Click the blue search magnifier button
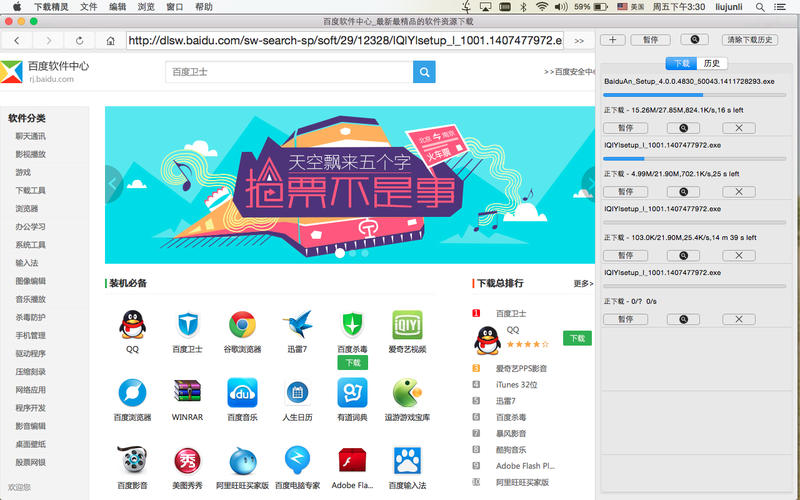 coord(424,72)
